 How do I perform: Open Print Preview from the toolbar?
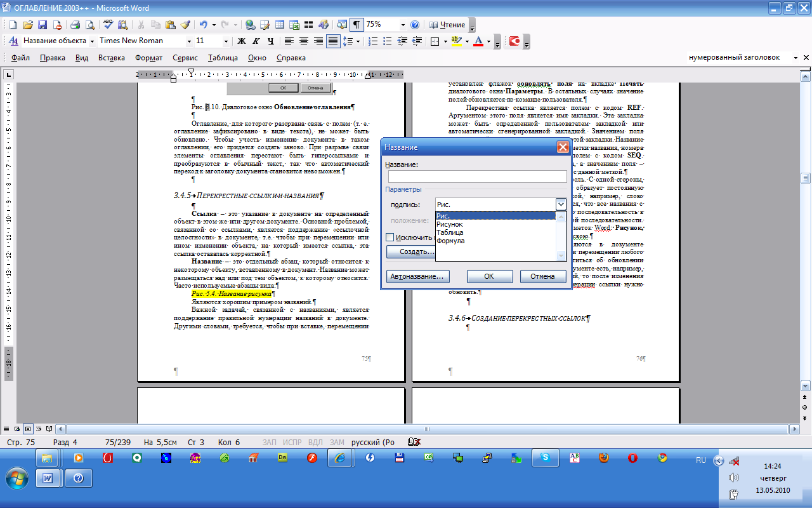pos(89,25)
